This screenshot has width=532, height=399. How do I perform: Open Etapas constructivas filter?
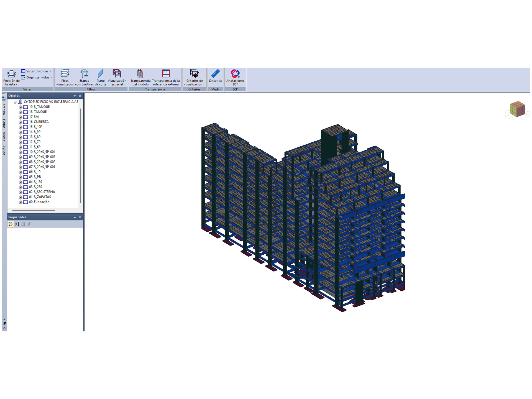(x=84, y=77)
